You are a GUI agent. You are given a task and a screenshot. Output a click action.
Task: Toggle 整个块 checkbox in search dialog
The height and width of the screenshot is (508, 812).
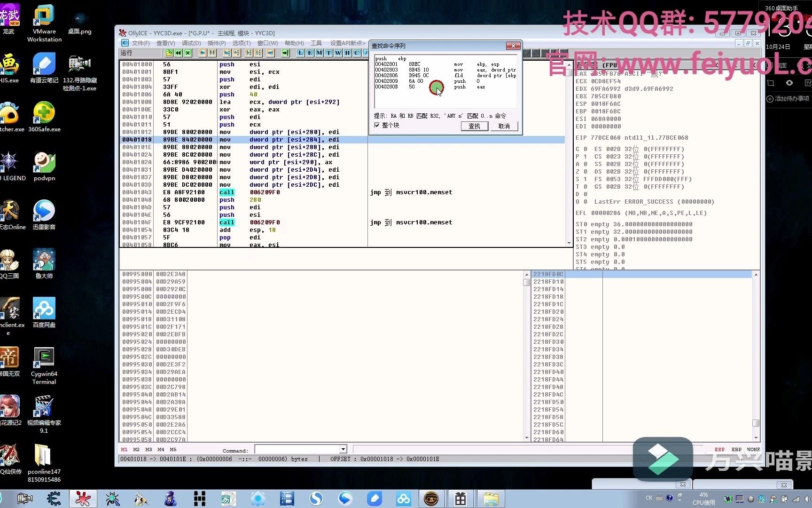377,125
